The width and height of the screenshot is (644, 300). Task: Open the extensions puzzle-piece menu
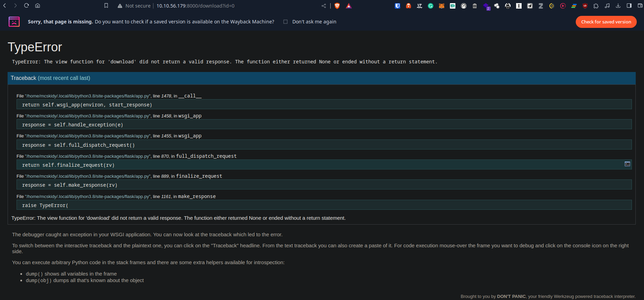(x=596, y=6)
